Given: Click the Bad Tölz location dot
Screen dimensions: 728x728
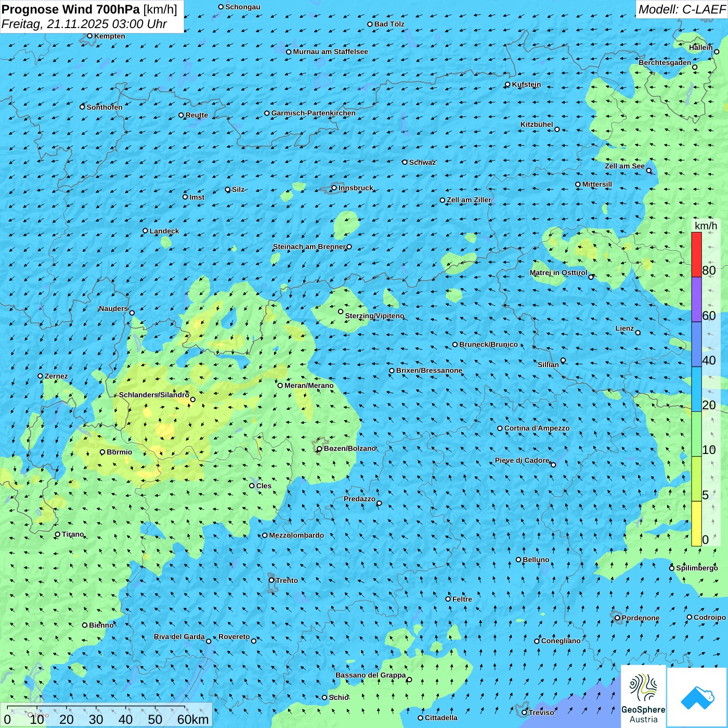Looking at the screenshot, I should 370,24.
